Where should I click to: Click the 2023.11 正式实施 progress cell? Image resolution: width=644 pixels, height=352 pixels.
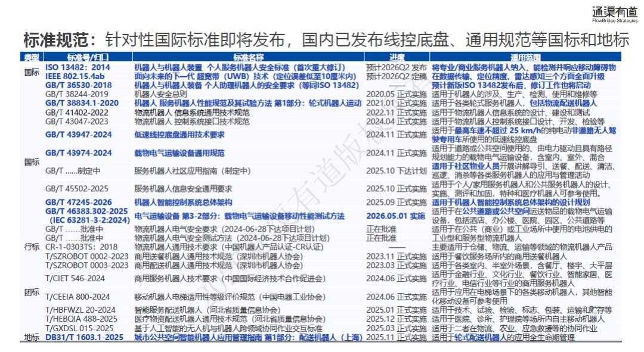[397, 257]
